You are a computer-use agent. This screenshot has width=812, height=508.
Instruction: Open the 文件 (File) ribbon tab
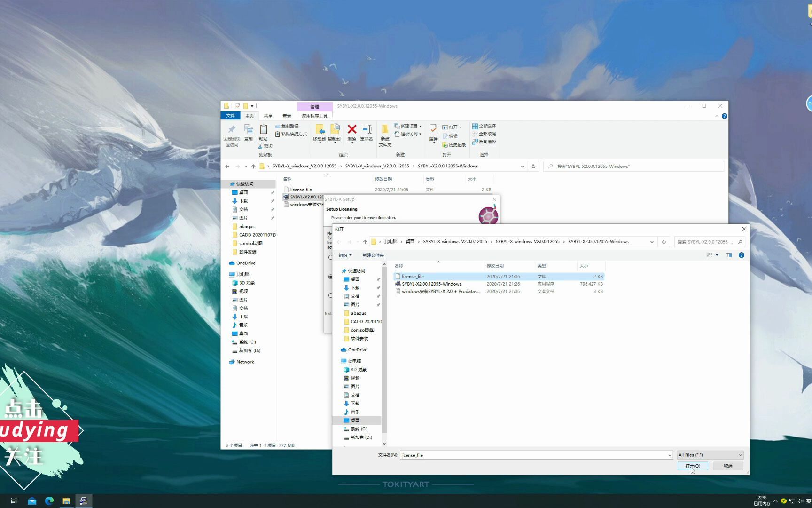pyautogui.click(x=230, y=116)
